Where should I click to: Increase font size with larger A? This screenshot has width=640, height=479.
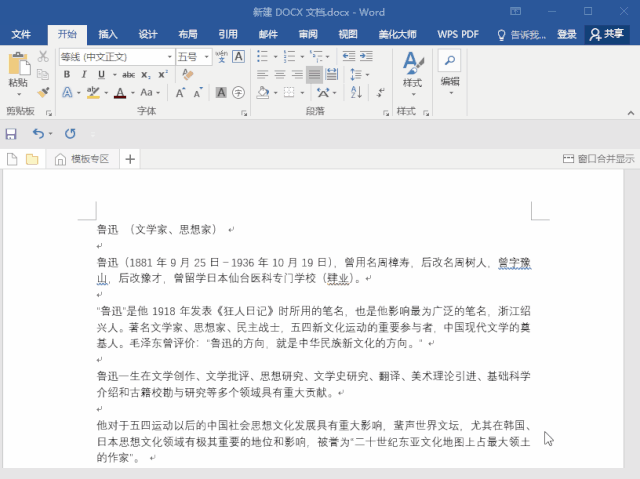click(180, 93)
